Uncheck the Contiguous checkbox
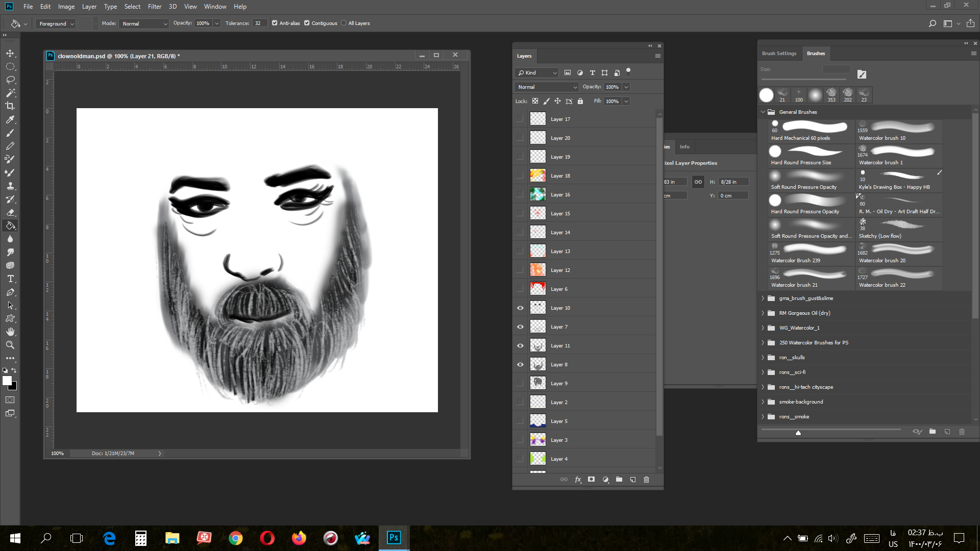The image size is (980, 551). pos(307,23)
